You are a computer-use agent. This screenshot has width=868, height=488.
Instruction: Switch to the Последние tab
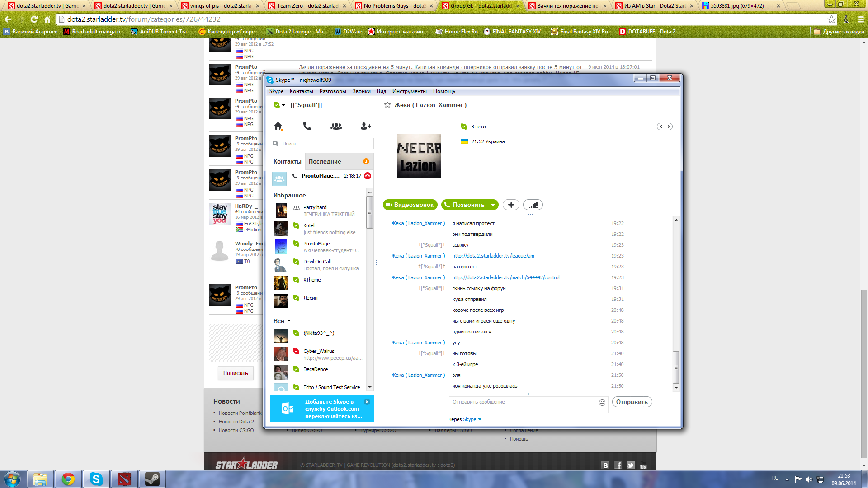click(325, 161)
